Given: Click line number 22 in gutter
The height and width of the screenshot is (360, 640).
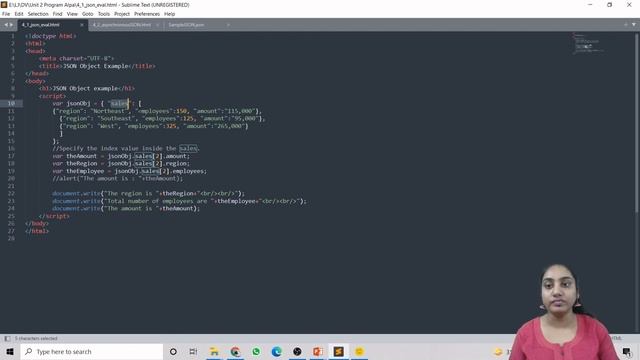Looking at the screenshot, I should [11, 193].
